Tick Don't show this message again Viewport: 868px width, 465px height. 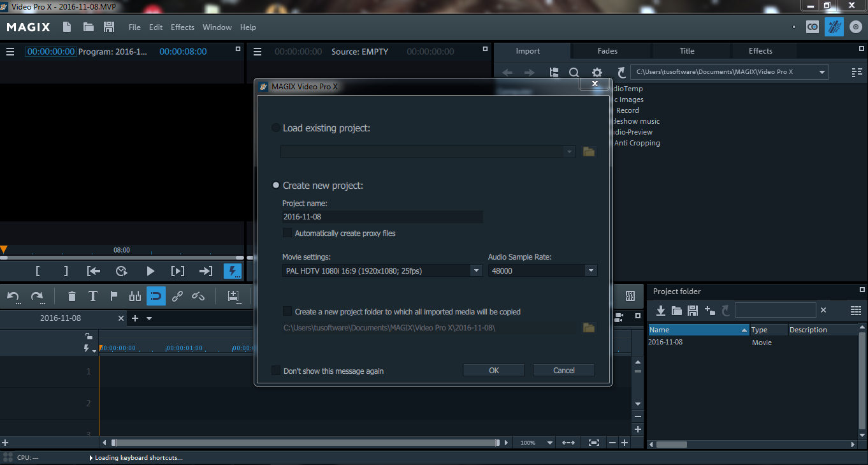(276, 371)
